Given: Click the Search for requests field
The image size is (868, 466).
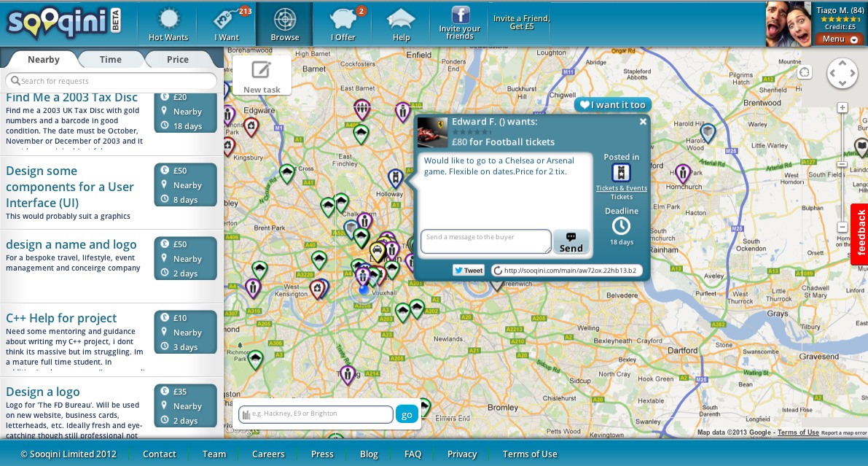Looking at the screenshot, I should [111, 81].
